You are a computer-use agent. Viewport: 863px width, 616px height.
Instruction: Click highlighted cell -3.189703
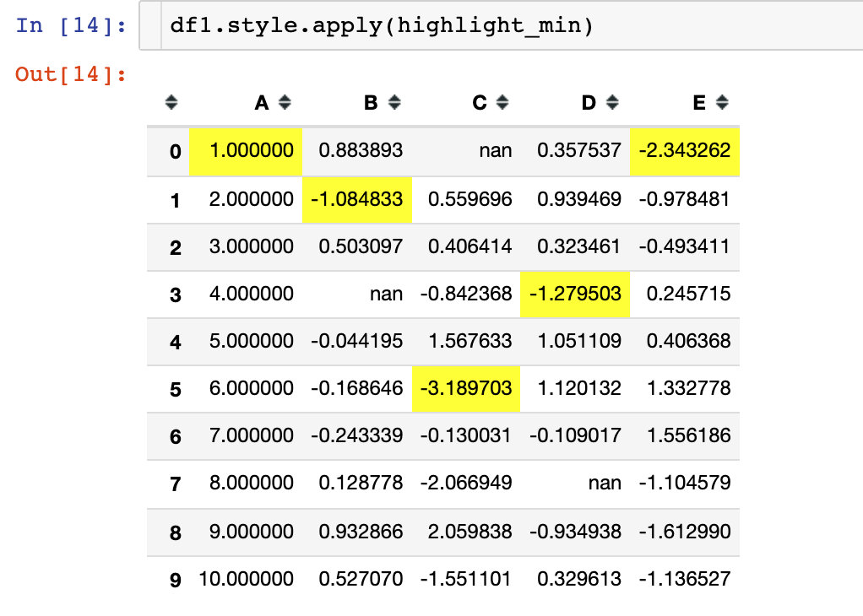[x=465, y=389]
